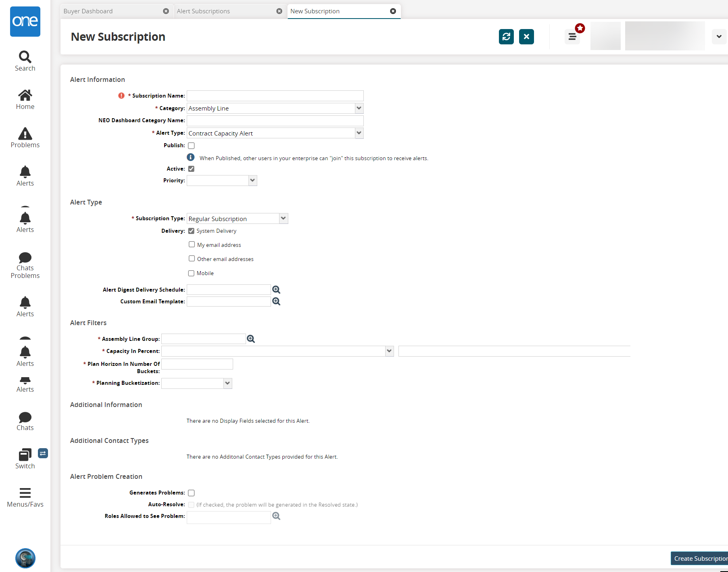The width and height of the screenshot is (728, 572).
Task: Open the Priority dropdown
Action: pos(252,180)
